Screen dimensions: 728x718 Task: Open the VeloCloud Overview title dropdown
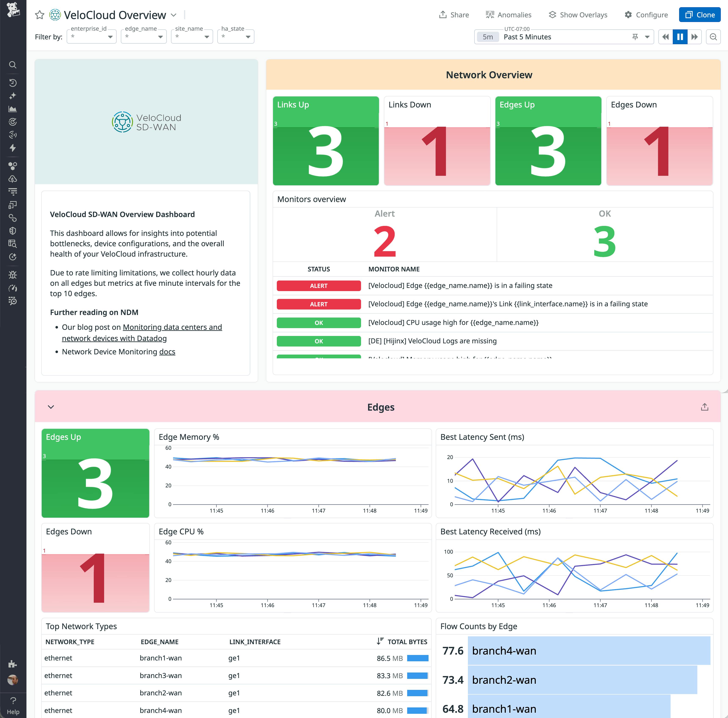(173, 15)
